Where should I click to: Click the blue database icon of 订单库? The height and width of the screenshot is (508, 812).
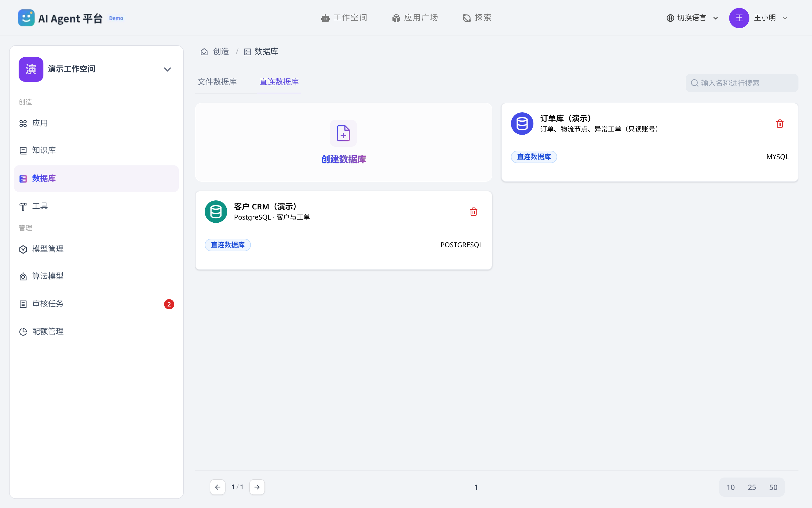point(522,124)
